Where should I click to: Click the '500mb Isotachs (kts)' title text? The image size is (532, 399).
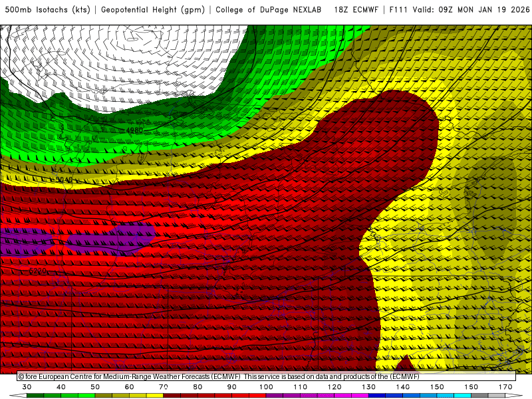(x=47, y=10)
